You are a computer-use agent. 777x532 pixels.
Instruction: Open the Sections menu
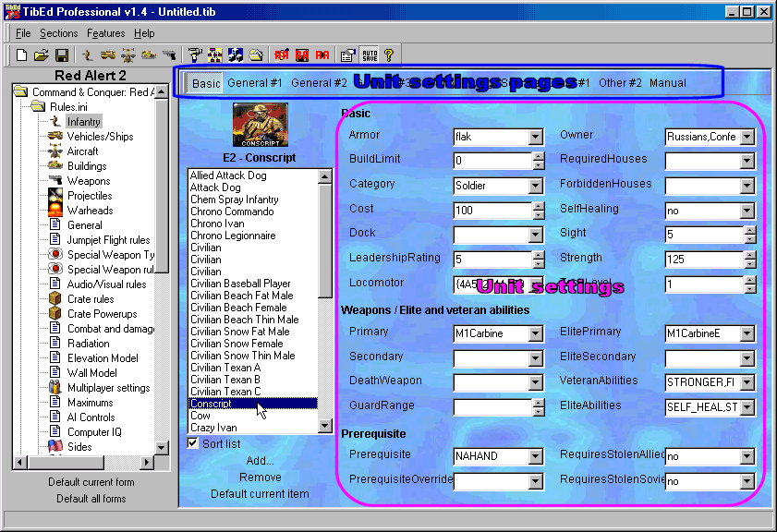[58, 33]
